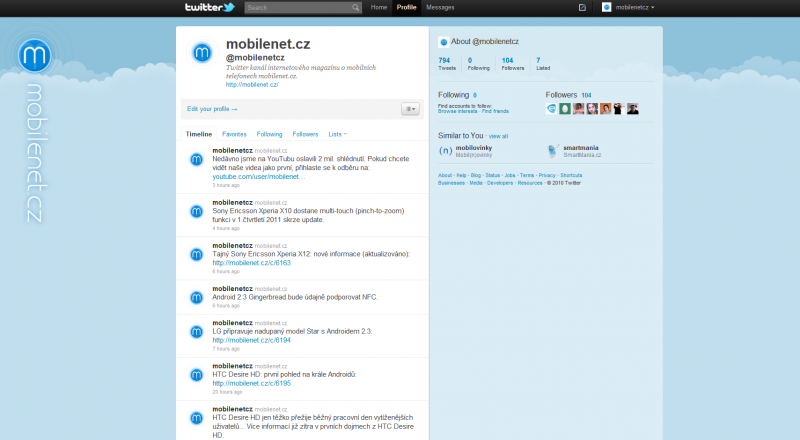Expand the Lists tab dropdown
The width and height of the screenshot is (800, 440).
tap(338, 133)
